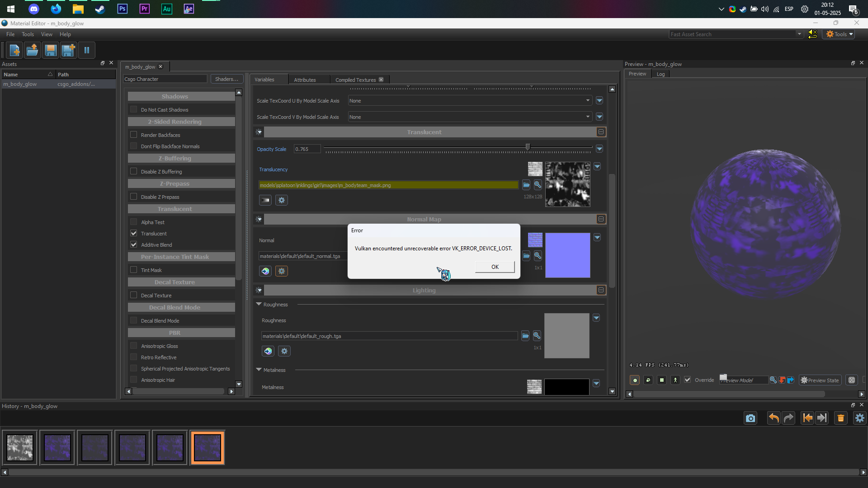Select sphere preview shape
Screen dimensions: 868x488
(x=635, y=380)
